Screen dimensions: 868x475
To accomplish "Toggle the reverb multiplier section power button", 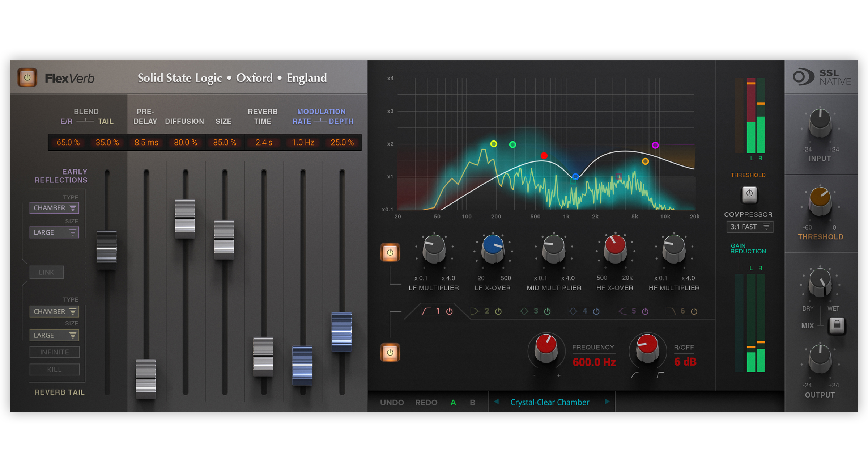I will (x=390, y=252).
